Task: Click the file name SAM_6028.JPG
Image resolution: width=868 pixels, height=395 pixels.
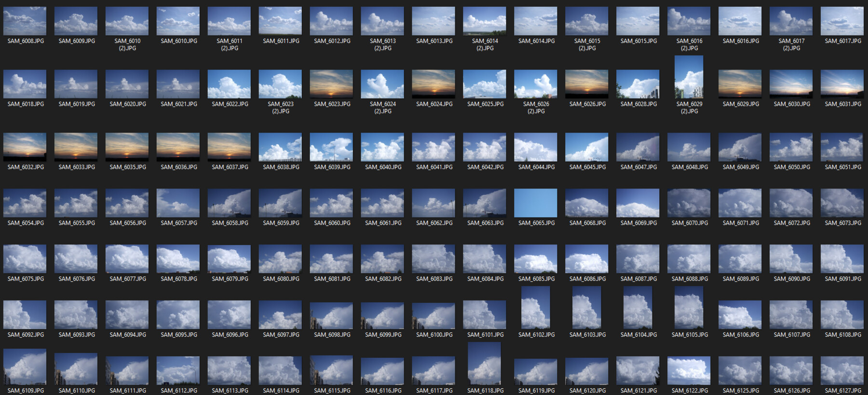Action: [x=639, y=104]
